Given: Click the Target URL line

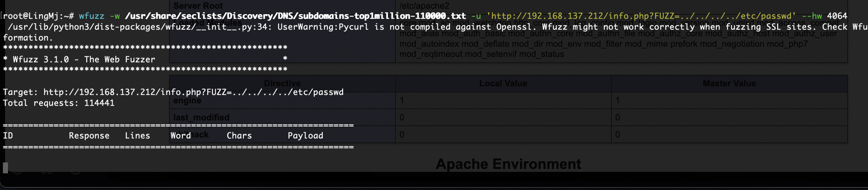Looking at the screenshot, I should (173, 92).
